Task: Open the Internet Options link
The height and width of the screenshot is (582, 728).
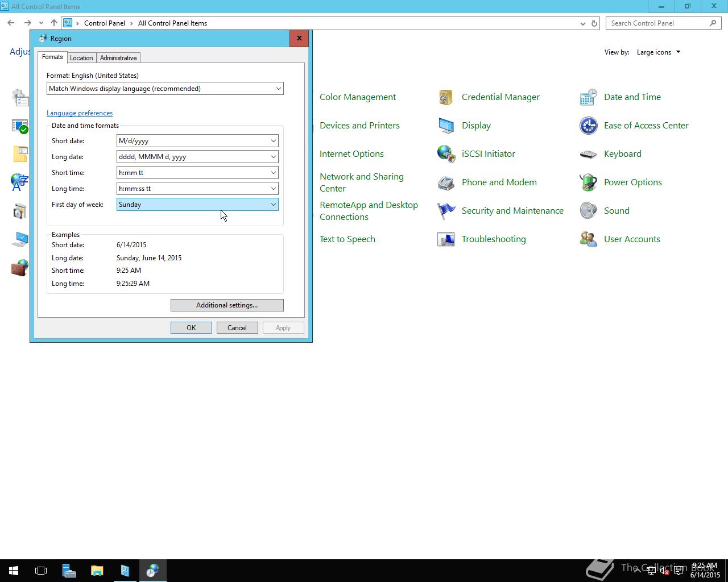Action: [351, 154]
